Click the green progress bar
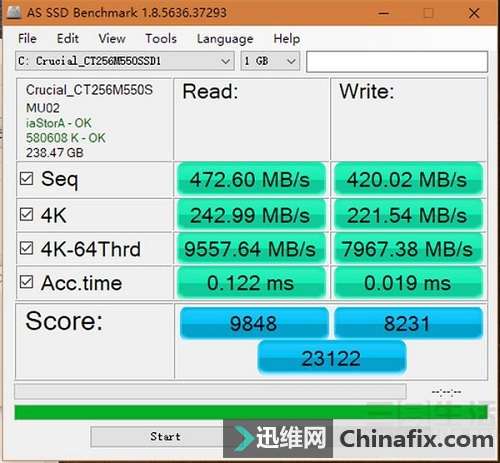The image size is (500, 463). (251, 412)
